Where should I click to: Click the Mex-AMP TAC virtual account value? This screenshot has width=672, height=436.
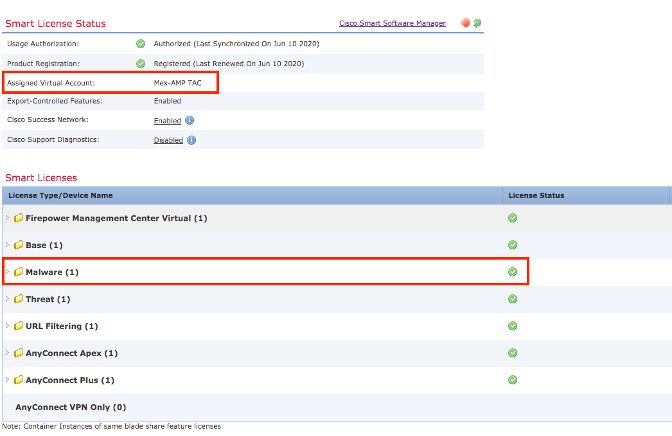[x=177, y=83]
